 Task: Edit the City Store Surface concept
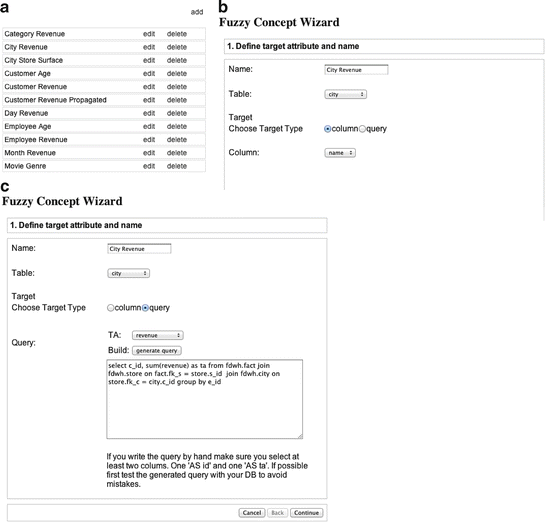click(x=149, y=60)
